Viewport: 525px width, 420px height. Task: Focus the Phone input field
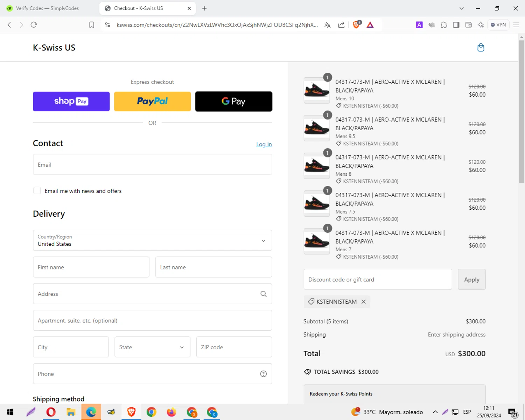pos(152,374)
